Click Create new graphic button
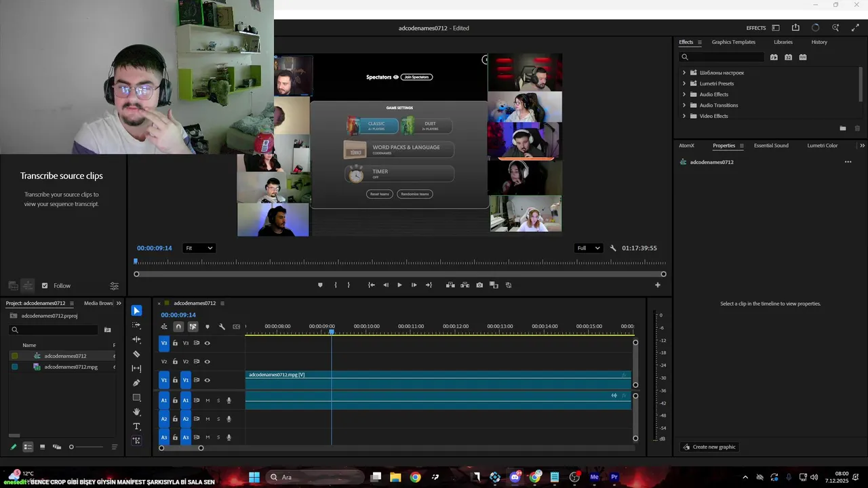Image resolution: width=868 pixels, height=488 pixels. (709, 447)
